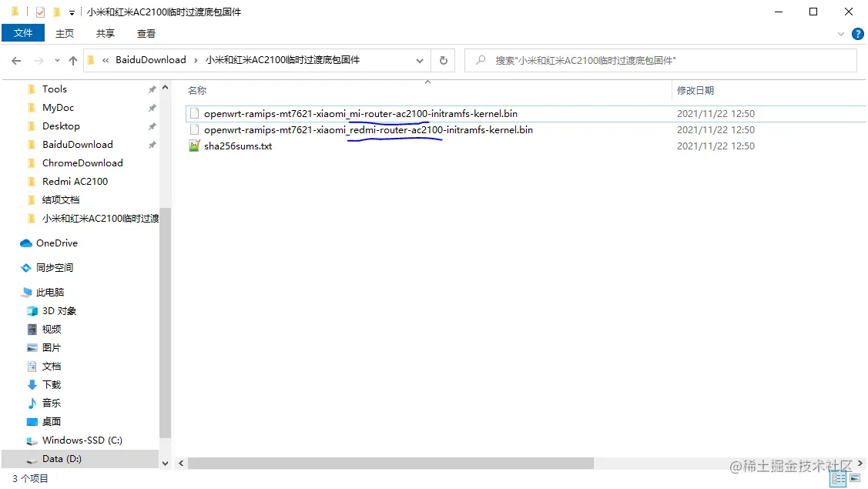This screenshot has height=489, width=868.
Task: Go up one folder level
Action: tap(73, 60)
